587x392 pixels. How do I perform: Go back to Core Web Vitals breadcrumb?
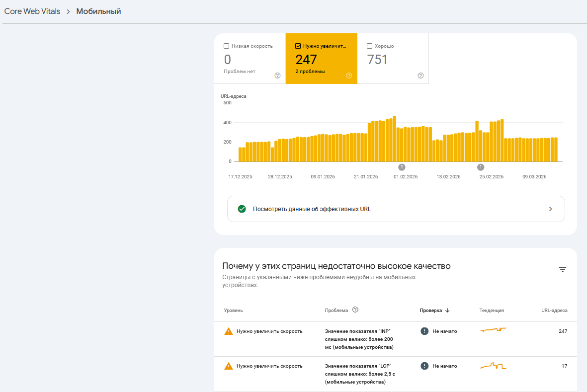32,11
